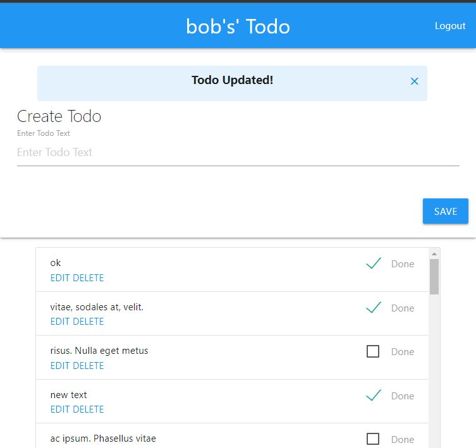Dismiss the Todo Updated alert
The height and width of the screenshot is (448, 476).
pyautogui.click(x=414, y=82)
